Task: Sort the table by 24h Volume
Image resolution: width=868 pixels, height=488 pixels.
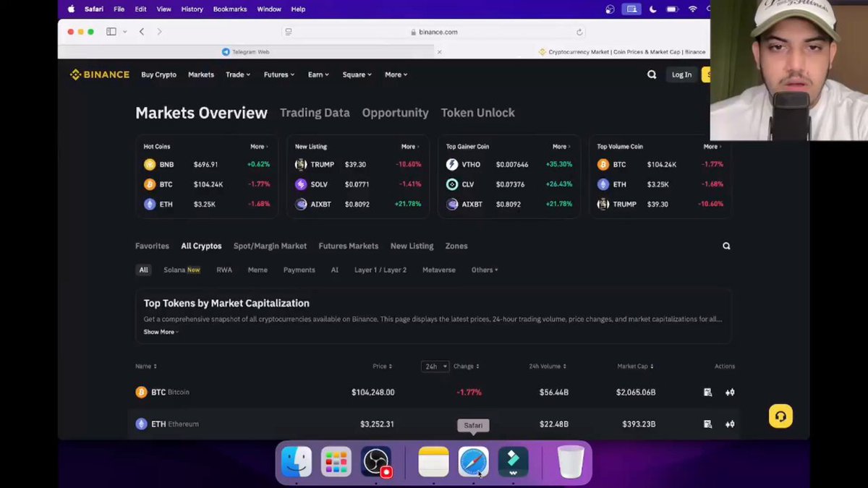Action: click(x=548, y=367)
